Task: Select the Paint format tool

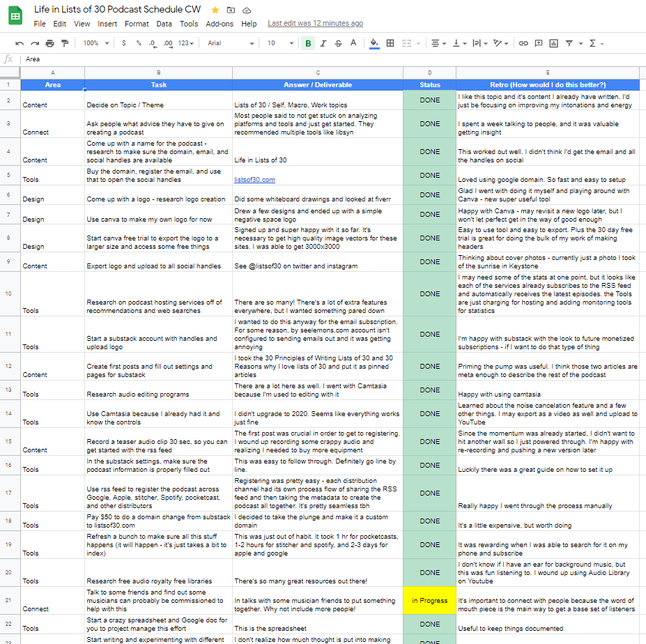Action: click(x=65, y=43)
